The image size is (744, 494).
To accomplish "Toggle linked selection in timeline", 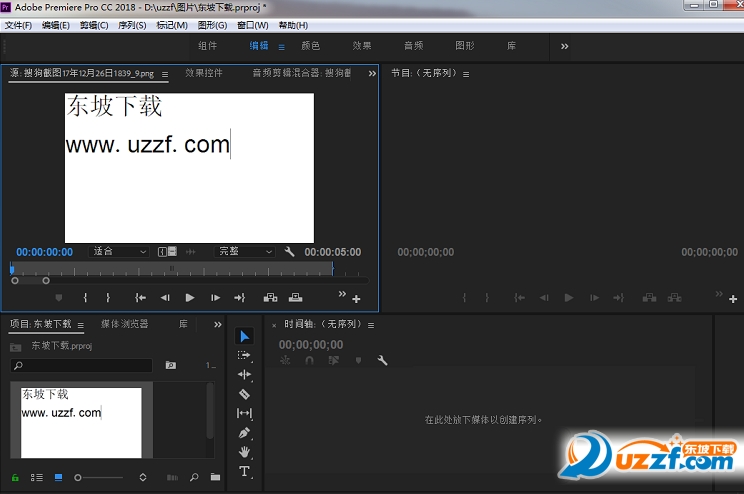I will tap(334, 361).
